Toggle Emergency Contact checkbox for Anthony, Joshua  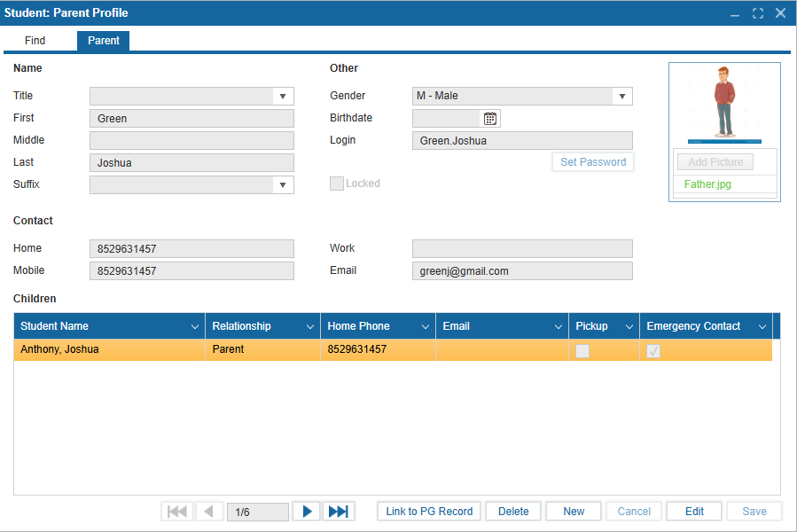click(653, 351)
